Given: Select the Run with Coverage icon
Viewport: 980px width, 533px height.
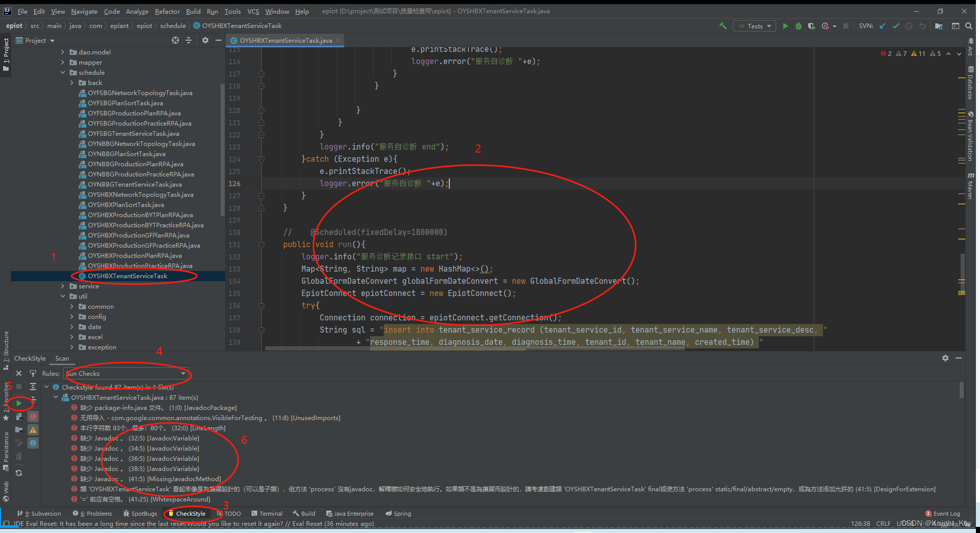Looking at the screenshot, I should pyautogui.click(x=812, y=25).
